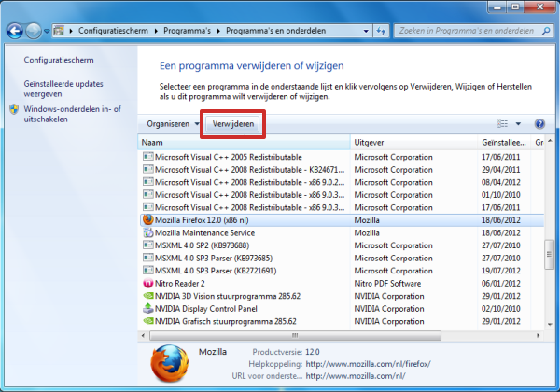Click icon of Visual C++ 2005 Redistributable
The image size is (560, 392).
tap(147, 157)
